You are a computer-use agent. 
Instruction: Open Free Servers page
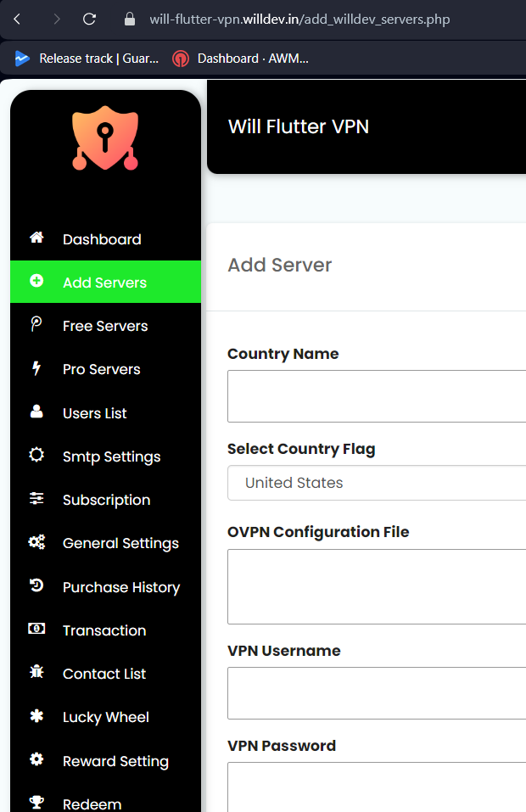105,326
